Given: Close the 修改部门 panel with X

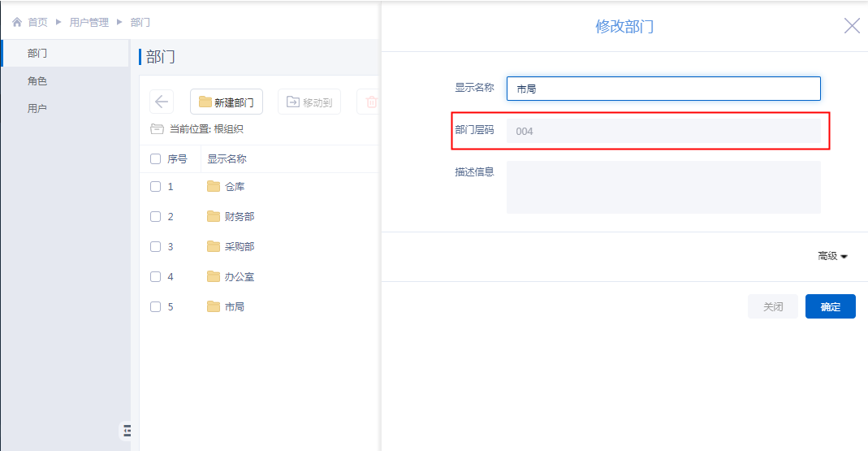Looking at the screenshot, I should (852, 26).
